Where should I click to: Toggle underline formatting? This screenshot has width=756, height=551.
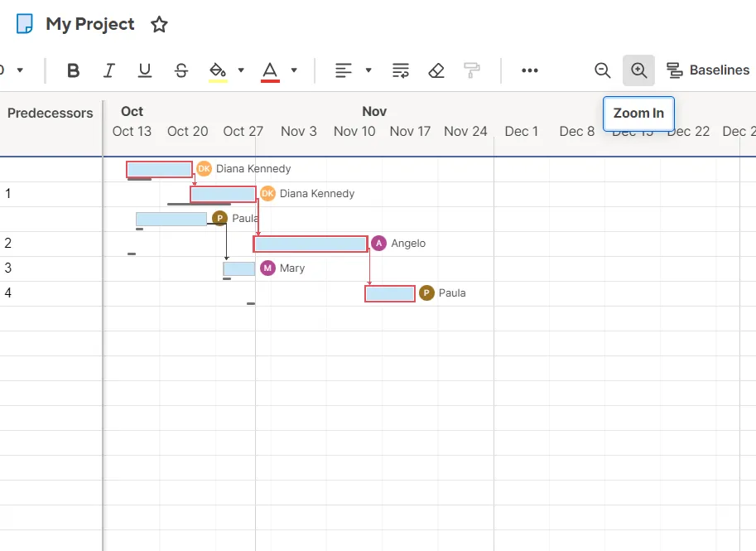[x=145, y=70]
